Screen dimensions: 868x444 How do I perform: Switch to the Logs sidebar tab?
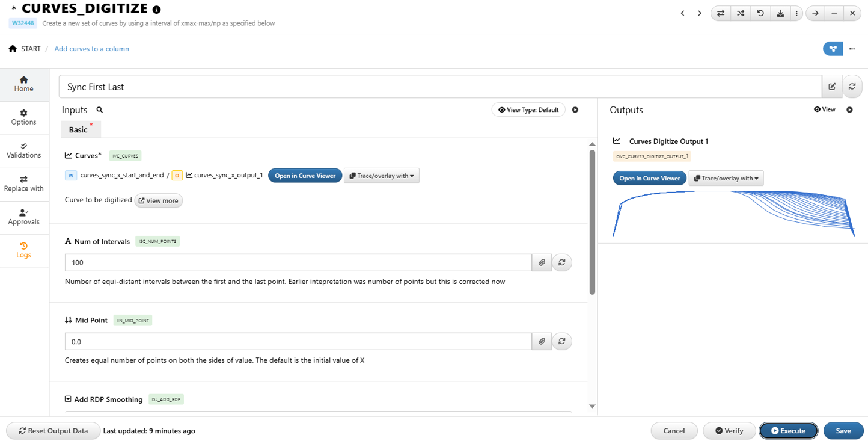point(24,250)
